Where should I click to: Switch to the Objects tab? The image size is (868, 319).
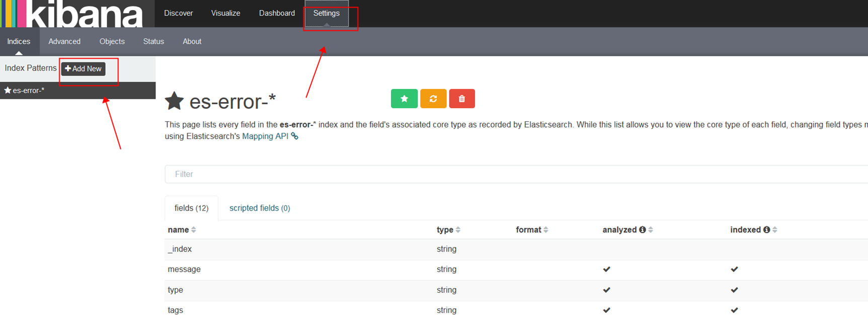[112, 41]
